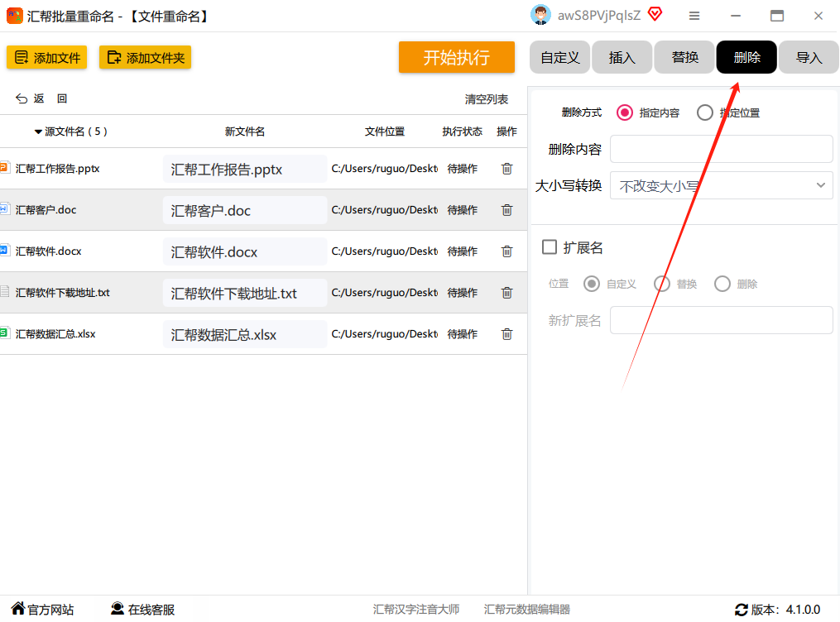This screenshot has width=840, height=622.
Task: Click 清空列表 to clear the list
Action: (487, 99)
